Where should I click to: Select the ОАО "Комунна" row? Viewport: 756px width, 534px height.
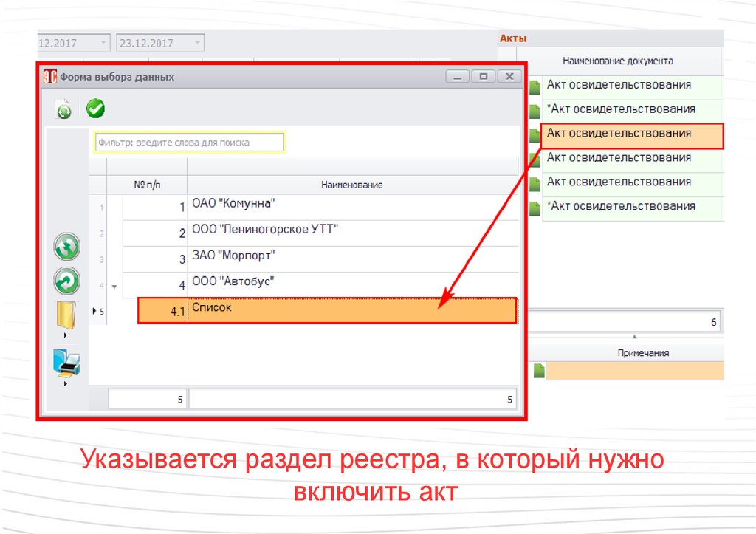click(351, 207)
